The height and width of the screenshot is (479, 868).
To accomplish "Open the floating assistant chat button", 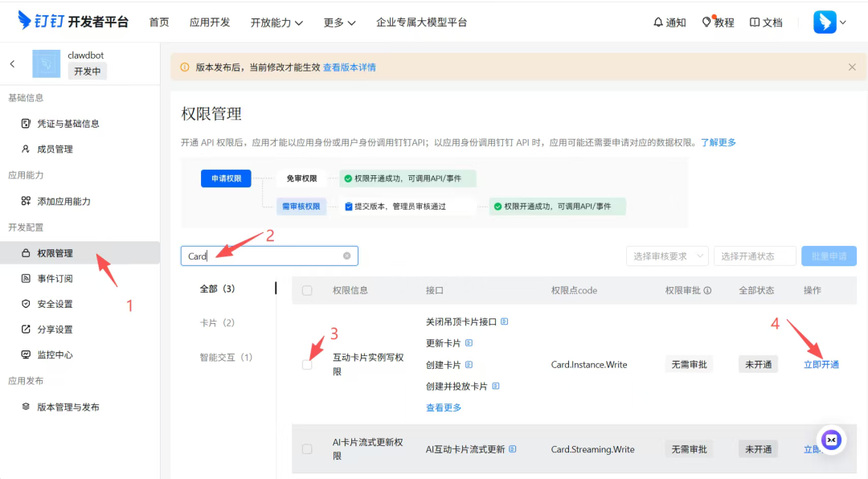I will pos(832,440).
